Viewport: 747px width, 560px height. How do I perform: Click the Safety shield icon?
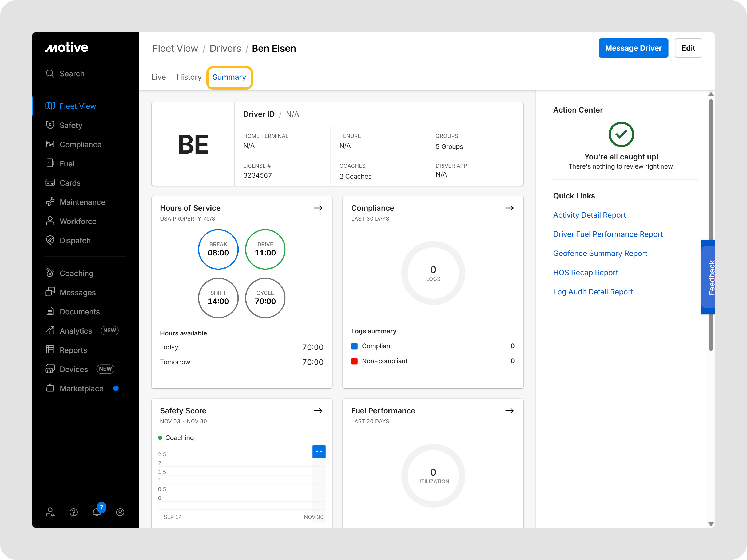[50, 125]
